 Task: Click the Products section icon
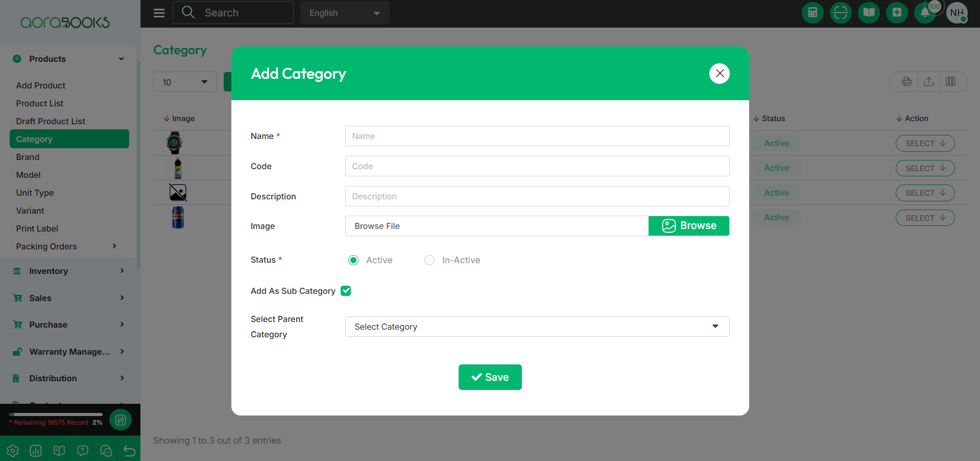17,59
